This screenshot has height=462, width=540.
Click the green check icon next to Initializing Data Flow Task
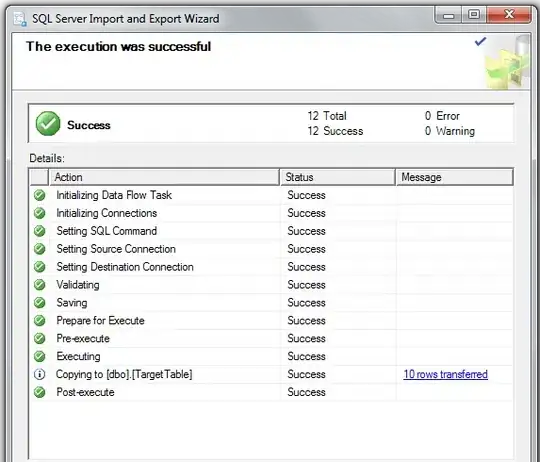pyautogui.click(x=40, y=195)
